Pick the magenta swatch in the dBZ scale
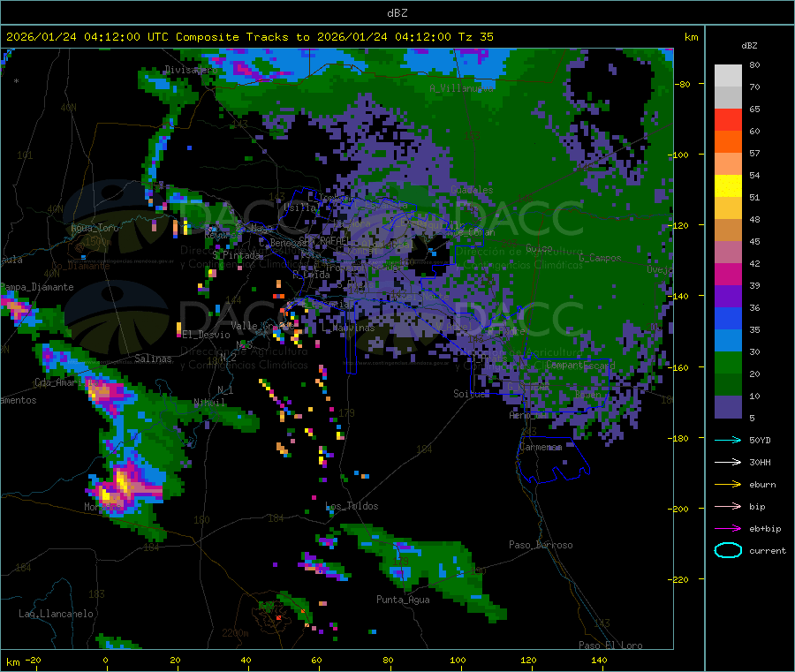This screenshot has height=672, width=795. click(728, 274)
